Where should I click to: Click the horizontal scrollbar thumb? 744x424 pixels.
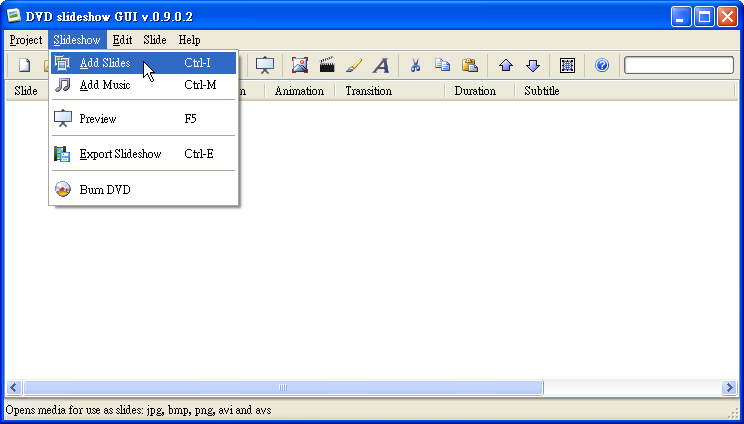click(283, 387)
